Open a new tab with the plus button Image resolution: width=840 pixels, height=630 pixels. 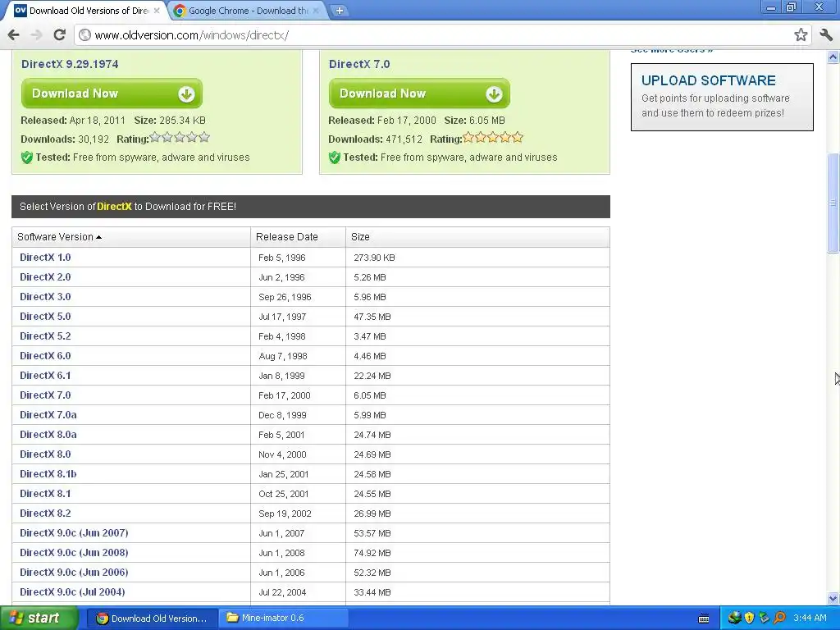coord(339,11)
